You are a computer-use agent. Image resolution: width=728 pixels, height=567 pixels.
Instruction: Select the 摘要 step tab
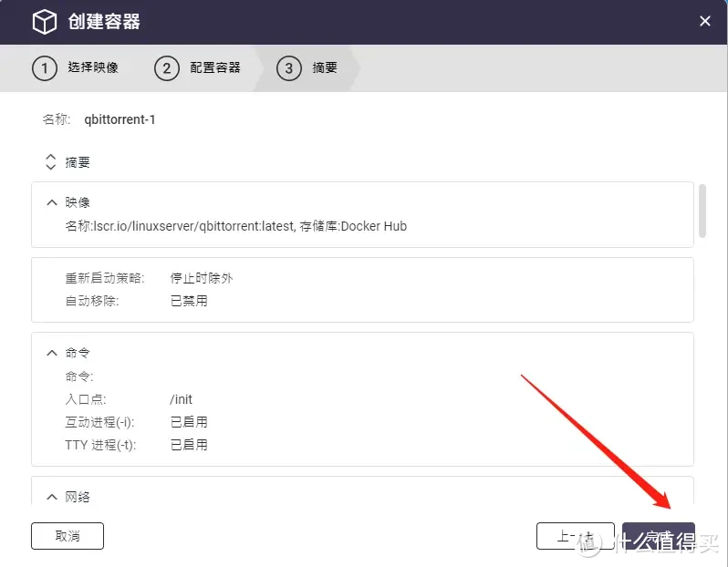point(324,68)
